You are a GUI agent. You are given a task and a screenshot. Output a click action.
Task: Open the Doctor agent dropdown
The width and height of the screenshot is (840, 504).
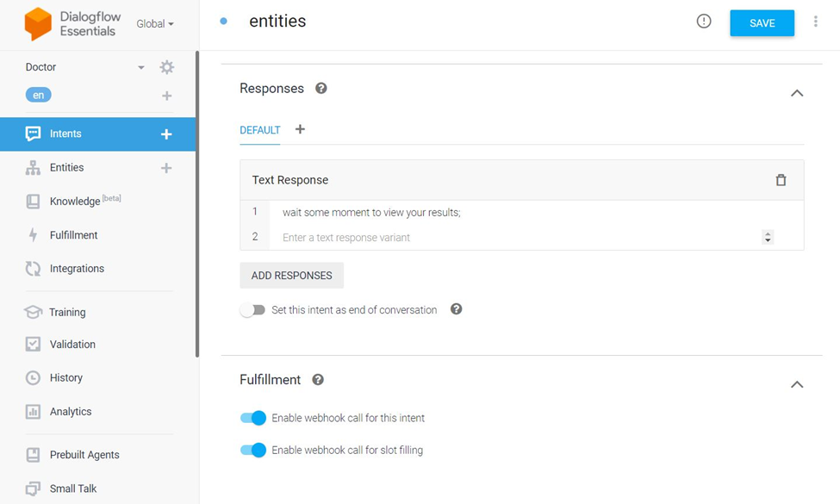(x=140, y=67)
